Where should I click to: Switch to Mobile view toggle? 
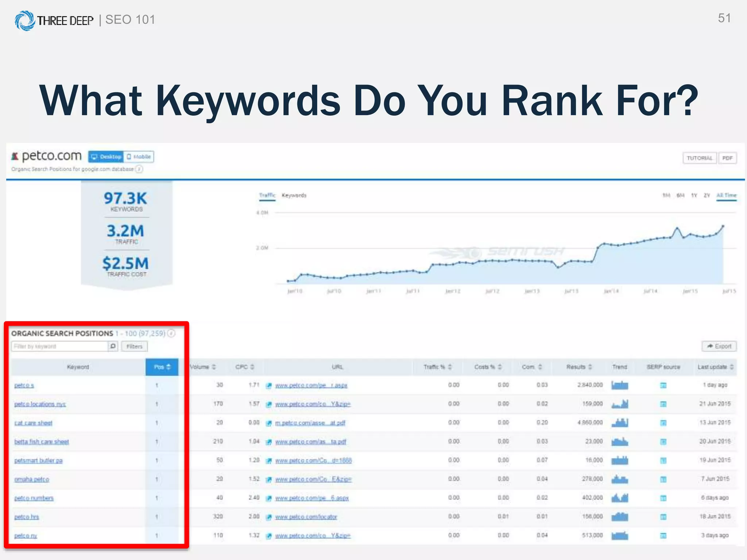coord(139,157)
